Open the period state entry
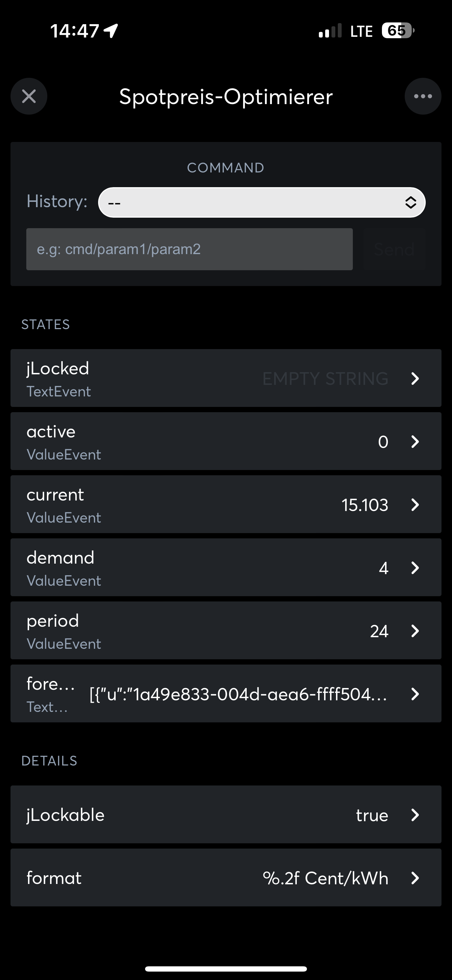This screenshot has width=452, height=980. tap(152, 631)
